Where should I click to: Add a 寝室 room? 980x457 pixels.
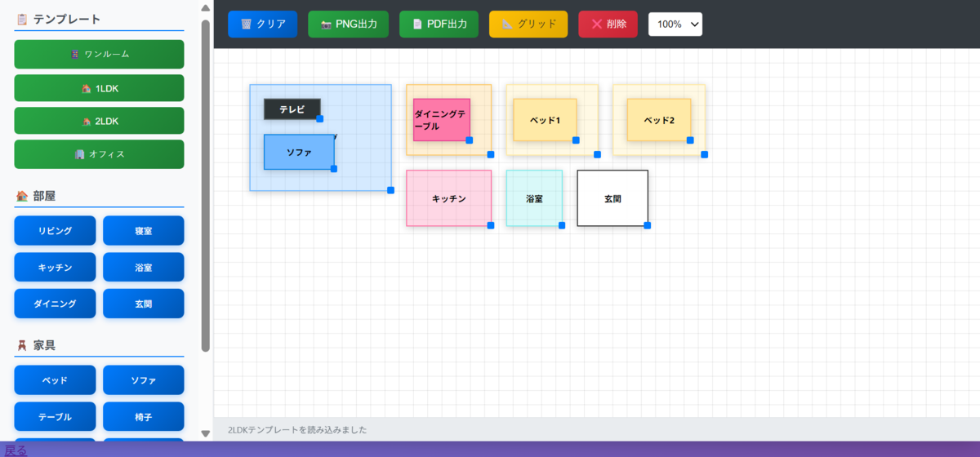tap(143, 231)
